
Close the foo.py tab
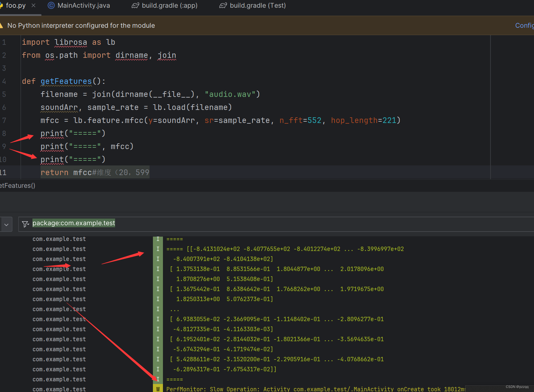tap(33, 5)
